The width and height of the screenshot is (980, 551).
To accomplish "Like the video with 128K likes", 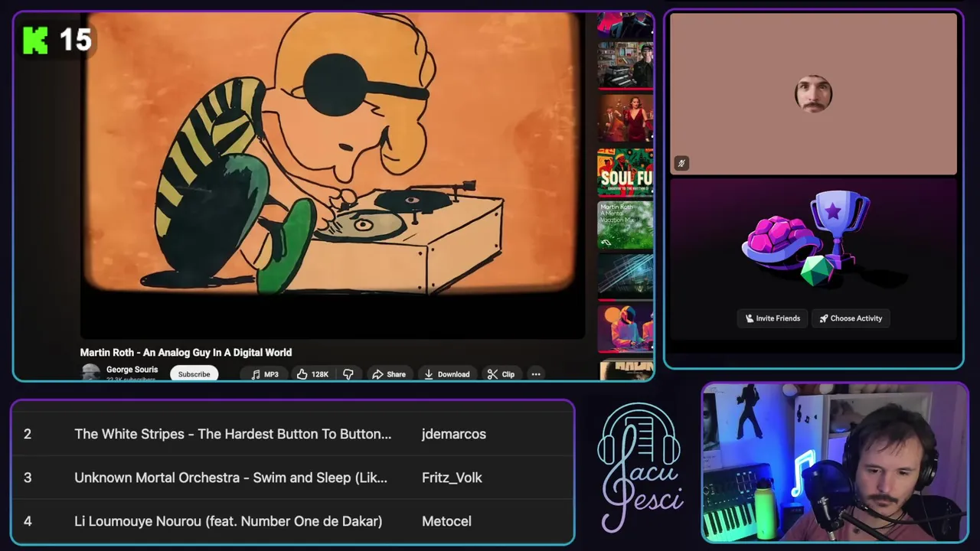I will pos(312,374).
